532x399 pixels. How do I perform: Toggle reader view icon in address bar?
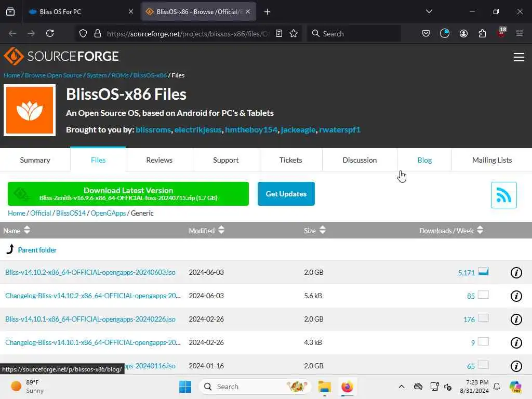[279, 33]
